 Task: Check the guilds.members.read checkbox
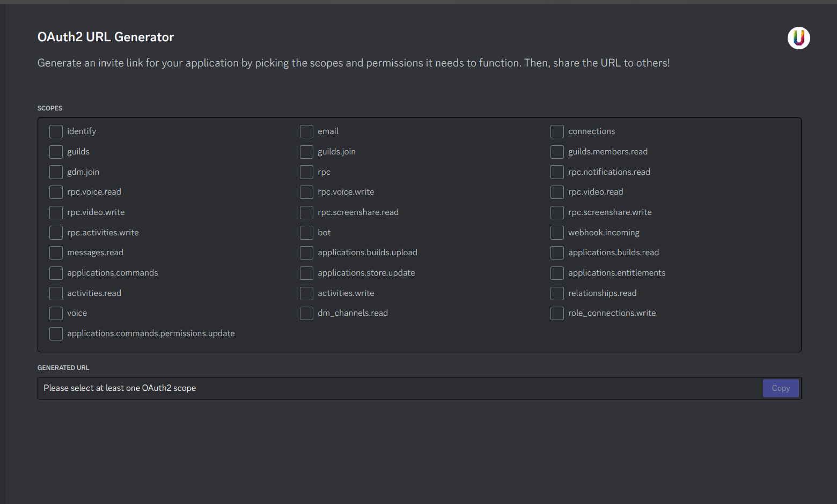pos(557,152)
